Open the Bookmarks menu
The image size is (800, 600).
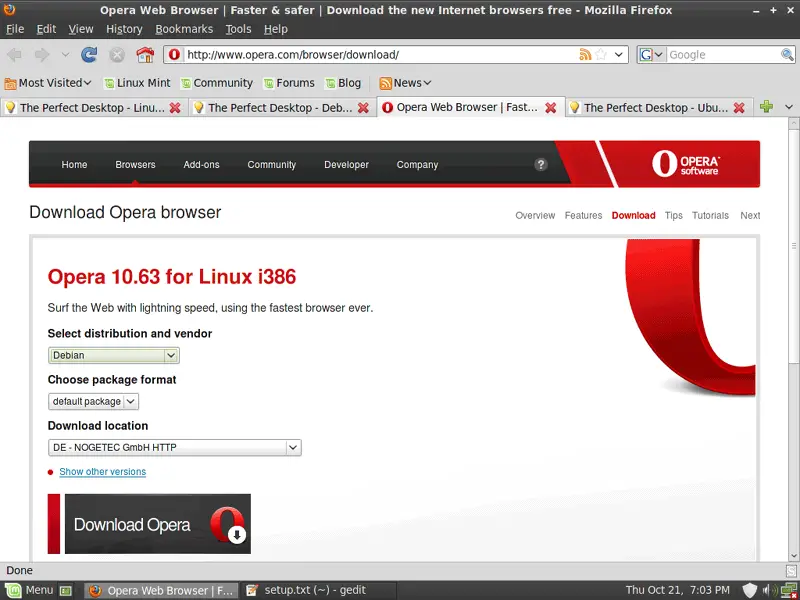(184, 29)
